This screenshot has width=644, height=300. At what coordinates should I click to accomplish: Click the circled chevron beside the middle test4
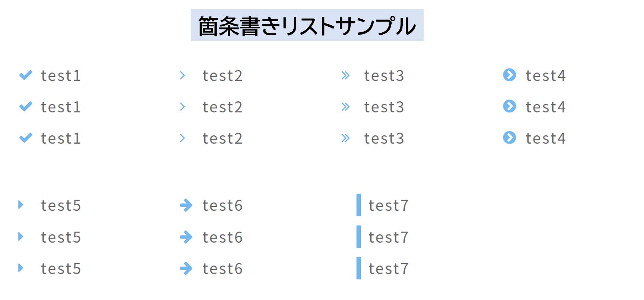(509, 106)
